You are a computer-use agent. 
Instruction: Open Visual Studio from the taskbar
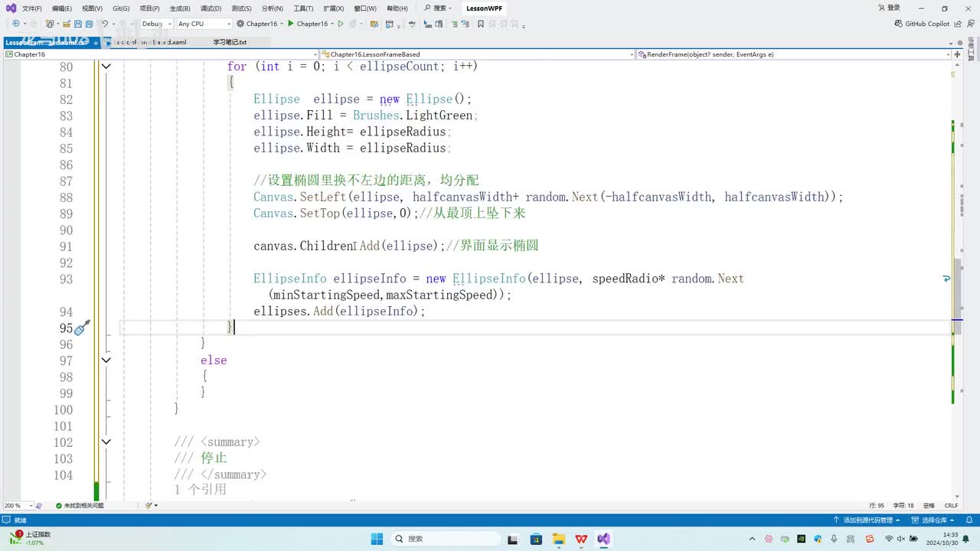[604, 539]
